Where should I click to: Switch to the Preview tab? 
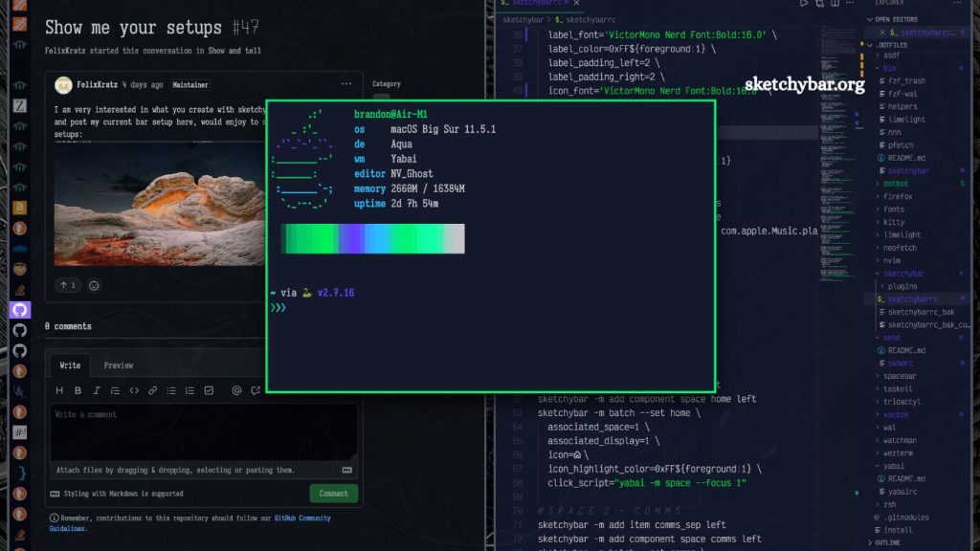pos(118,365)
